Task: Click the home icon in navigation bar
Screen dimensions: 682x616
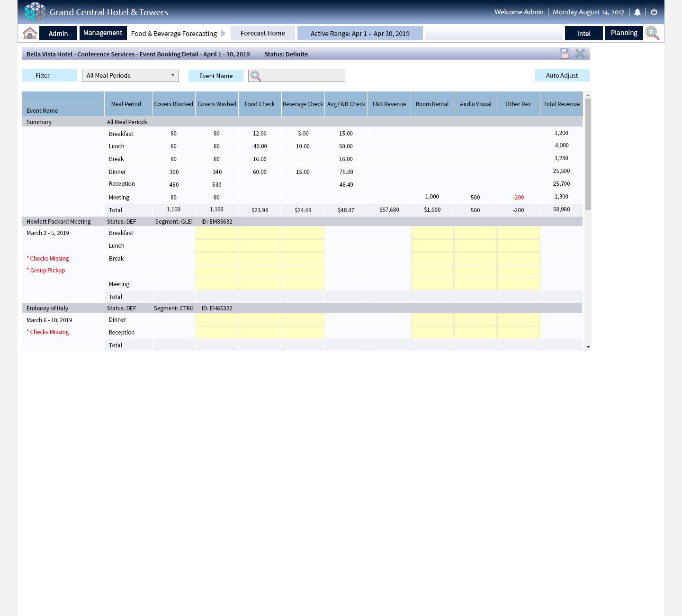Action: click(x=30, y=33)
